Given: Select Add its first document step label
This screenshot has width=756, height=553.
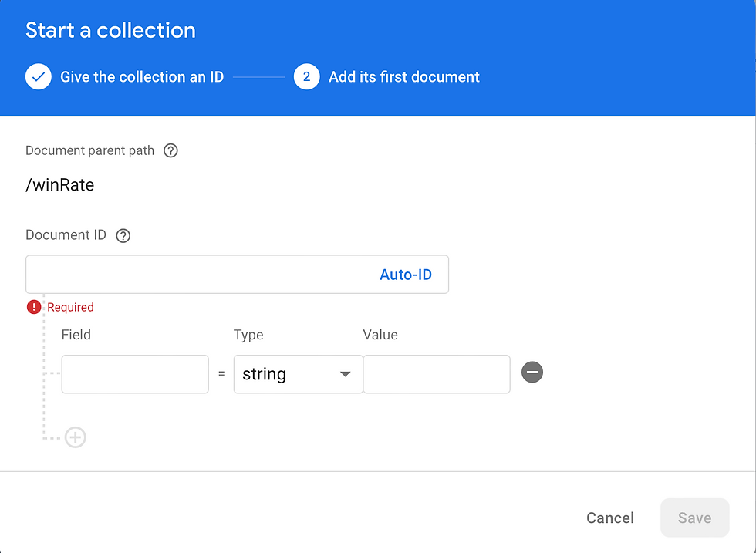Looking at the screenshot, I should click(404, 77).
